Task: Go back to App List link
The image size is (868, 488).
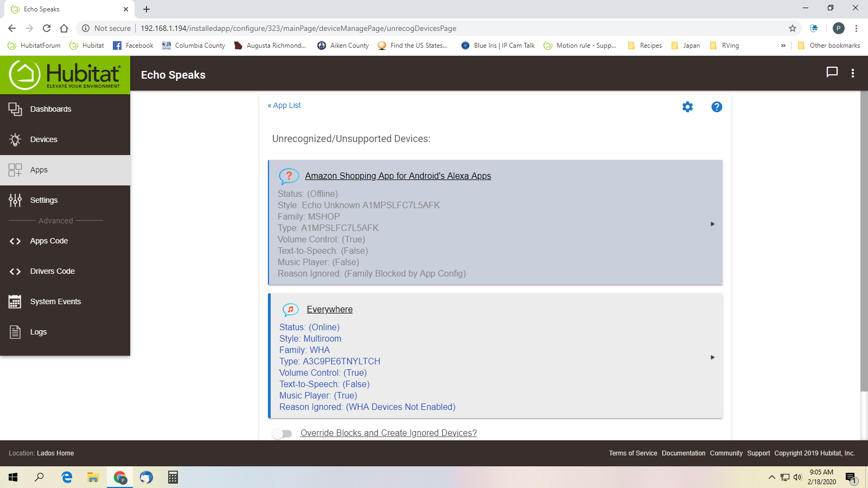Action: [284, 105]
